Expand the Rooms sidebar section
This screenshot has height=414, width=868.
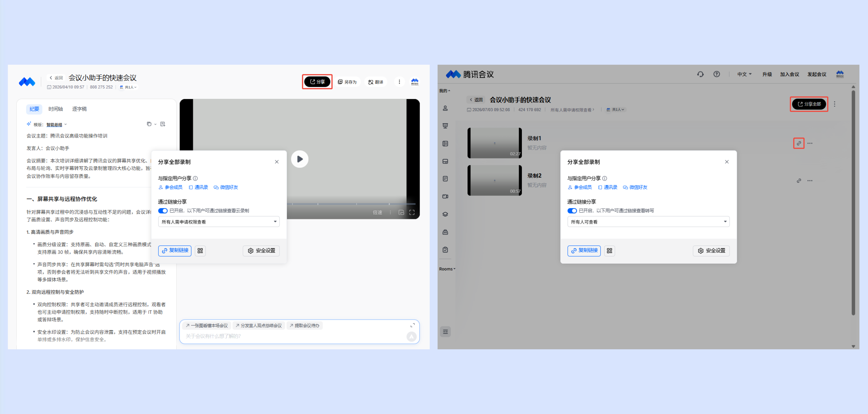pyautogui.click(x=447, y=269)
